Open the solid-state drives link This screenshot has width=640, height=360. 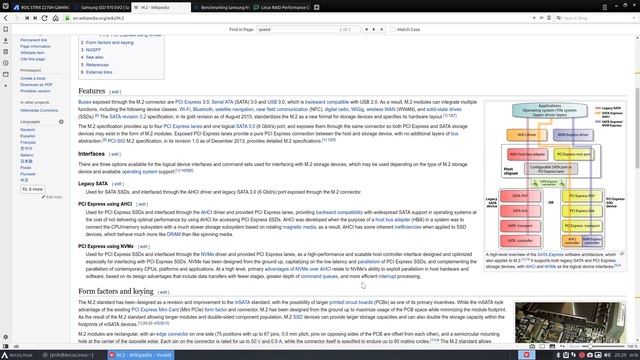pyautogui.click(x=444, y=109)
